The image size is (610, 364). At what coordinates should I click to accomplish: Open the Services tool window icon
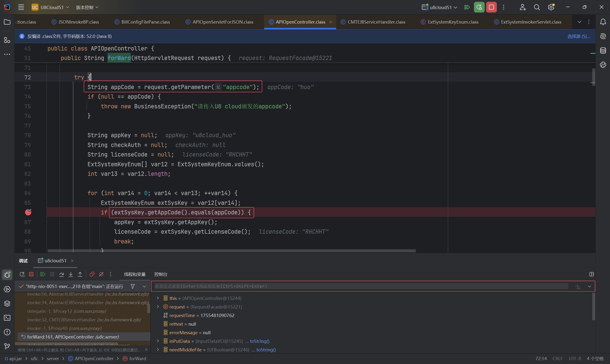pyautogui.click(x=7, y=289)
